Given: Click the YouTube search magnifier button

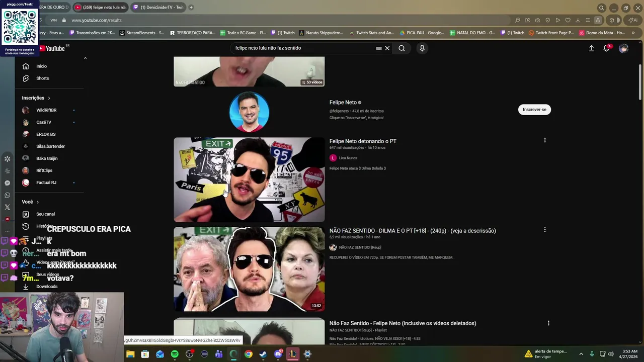Looking at the screenshot, I should pos(401,48).
